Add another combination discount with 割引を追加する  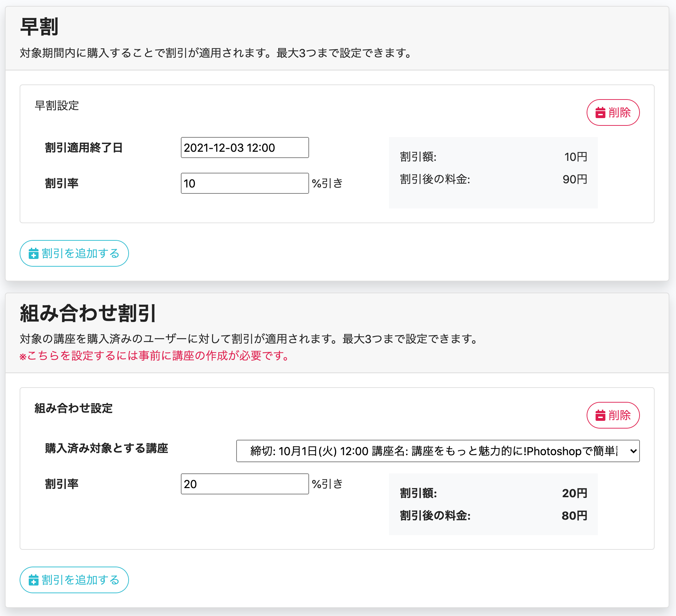[x=74, y=580]
